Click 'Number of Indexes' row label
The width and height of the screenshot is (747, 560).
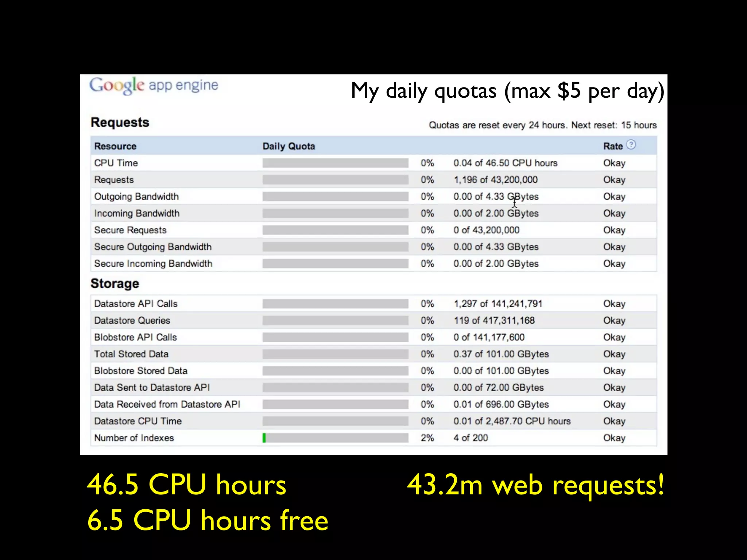134,438
